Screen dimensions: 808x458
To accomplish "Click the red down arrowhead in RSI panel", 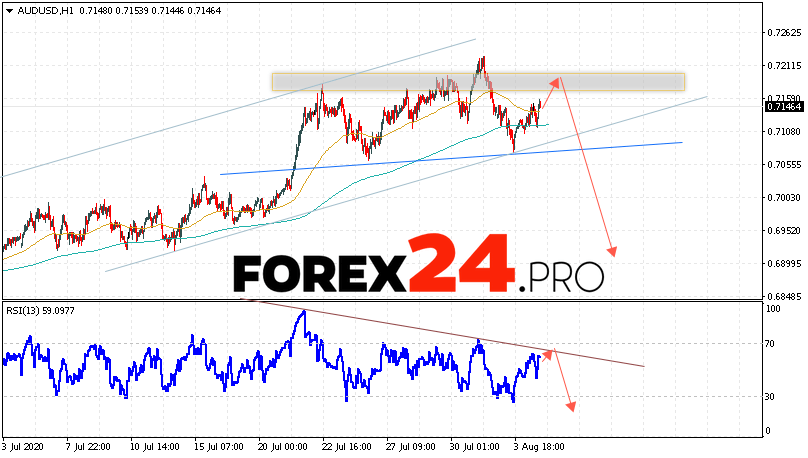I will (x=572, y=405).
